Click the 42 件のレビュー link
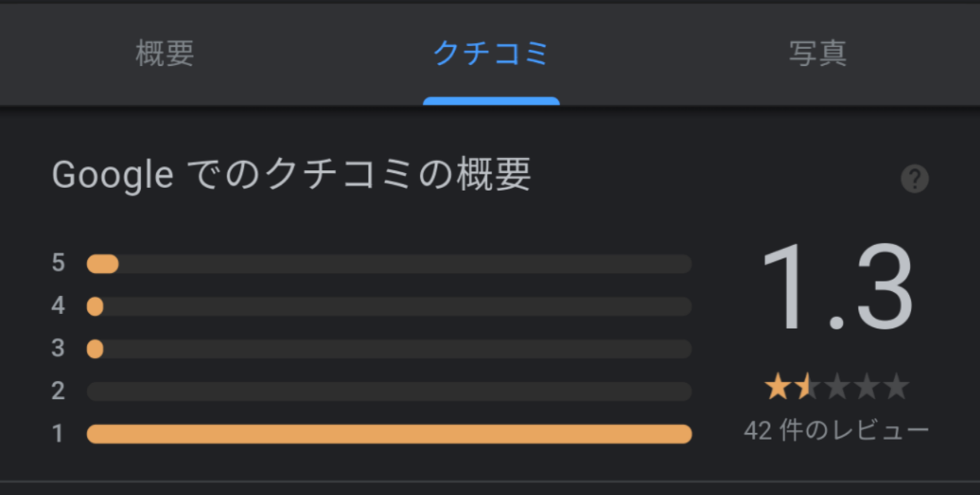Image resolution: width=980 pixels, height=495 pixels. pyautogui.click(x=836, y=431)
